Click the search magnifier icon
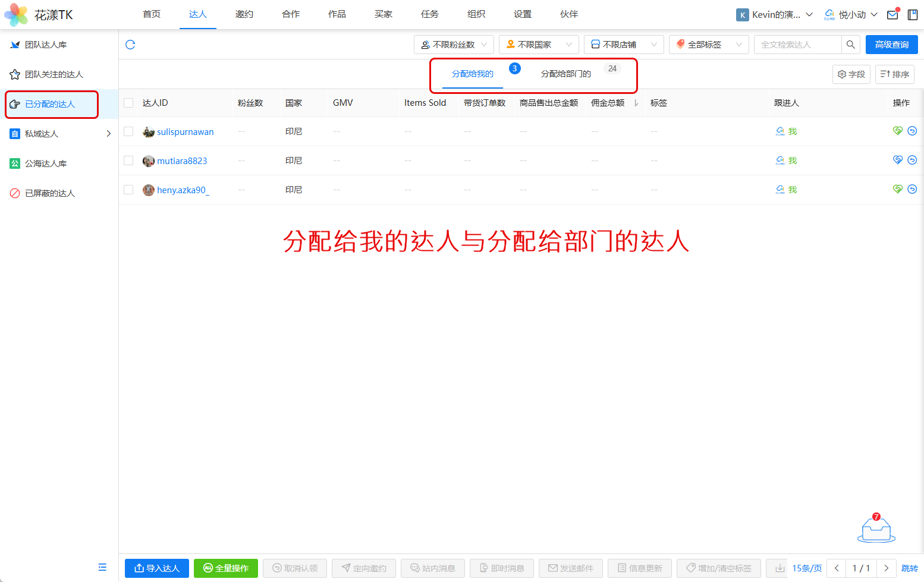Viewport: 924px width, 582px height. tap(850, 45)
